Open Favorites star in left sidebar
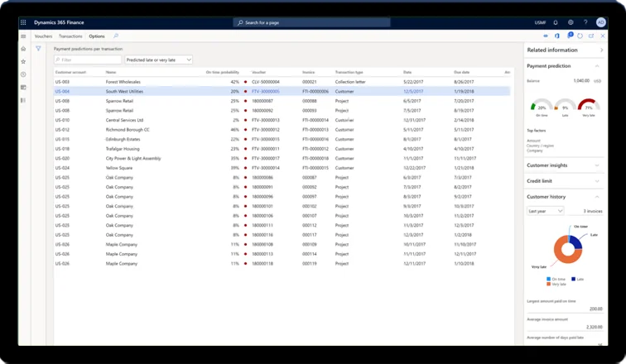This screenshot has height=364, width=626. click(23, 61)
